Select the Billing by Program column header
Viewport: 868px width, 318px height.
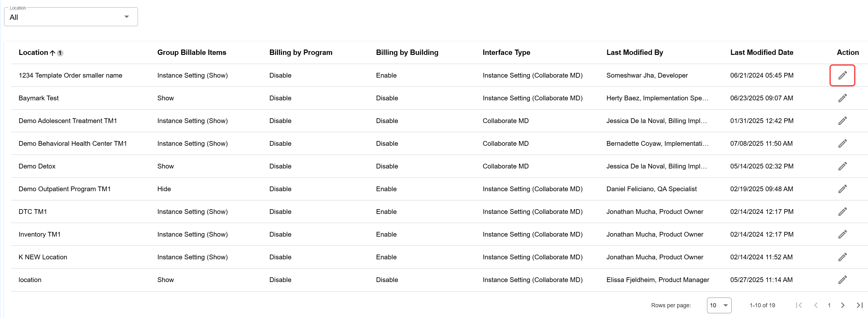coord(300,53)
